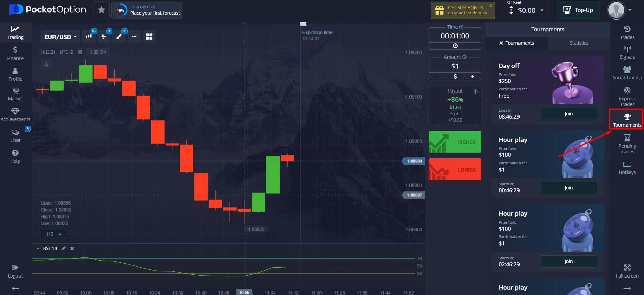644x295 pixels.
Task: Click the Time 00:01:00 input field
Action: coord(455,36)
